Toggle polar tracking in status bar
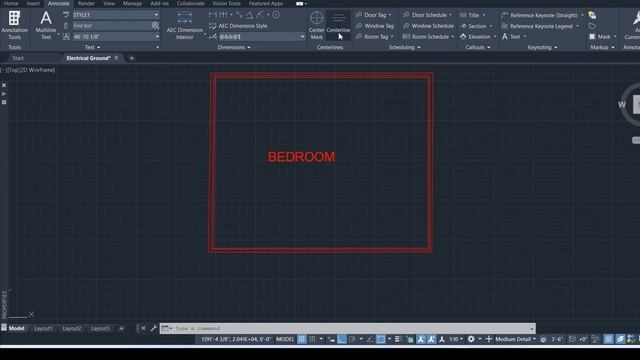640x360 pixels. [352, 339]
